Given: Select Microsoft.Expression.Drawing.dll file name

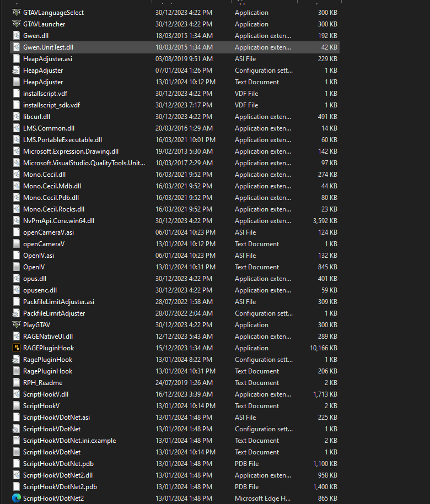Looking at the screenshot, I should (x=71, y=151).
